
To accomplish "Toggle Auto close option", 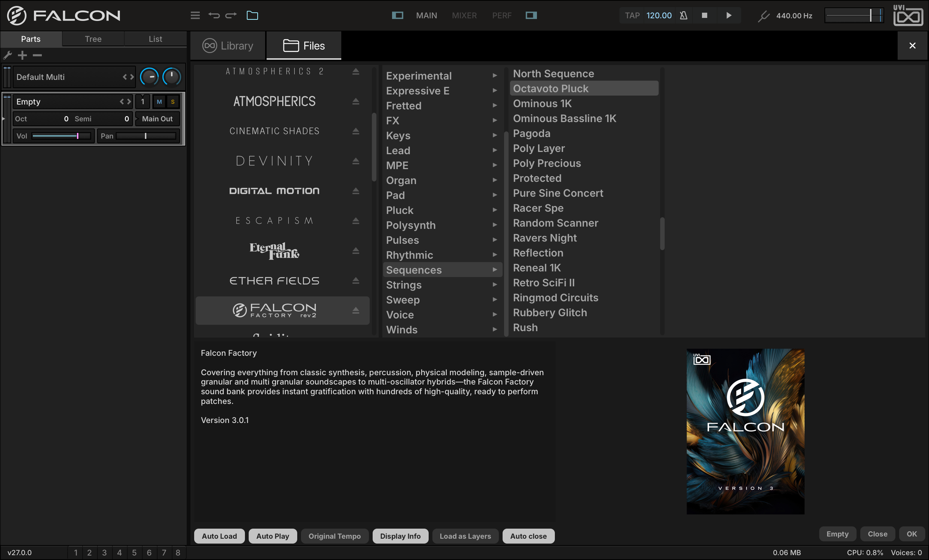I will 528,536.
